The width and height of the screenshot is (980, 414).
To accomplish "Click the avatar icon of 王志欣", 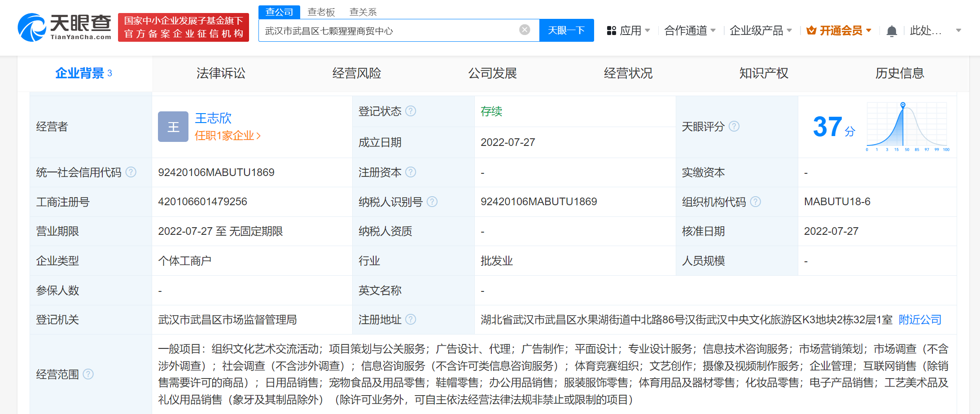I will [x=173, y=126].
